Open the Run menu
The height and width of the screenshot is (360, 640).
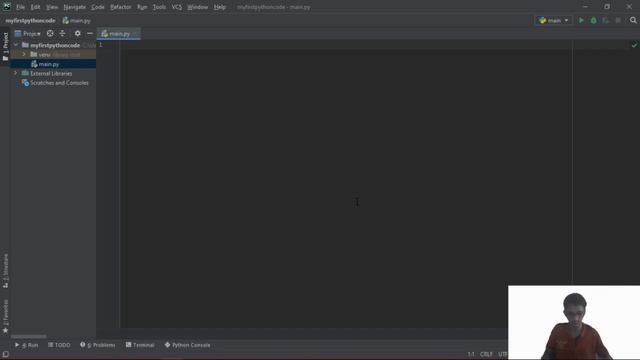click(142, 7)
